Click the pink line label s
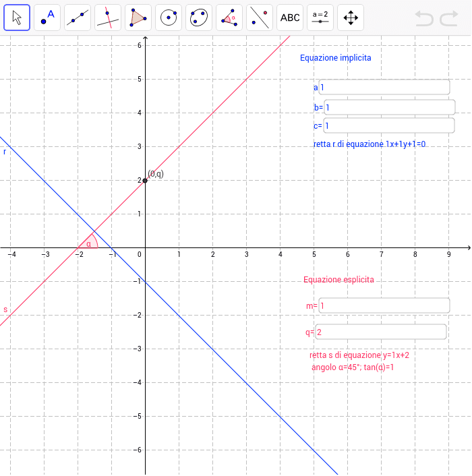 [5, 309]
